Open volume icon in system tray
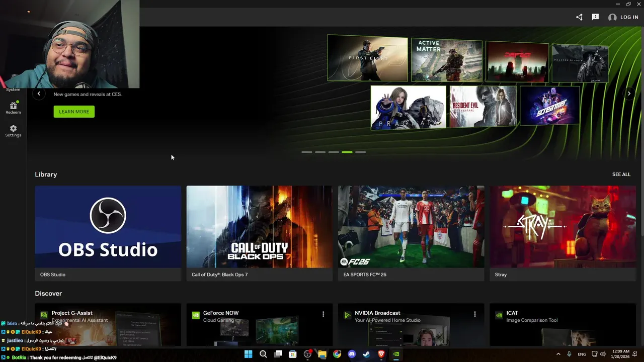Screen dimensions: 644x362 pyautogui.click(x=603, y=354)
